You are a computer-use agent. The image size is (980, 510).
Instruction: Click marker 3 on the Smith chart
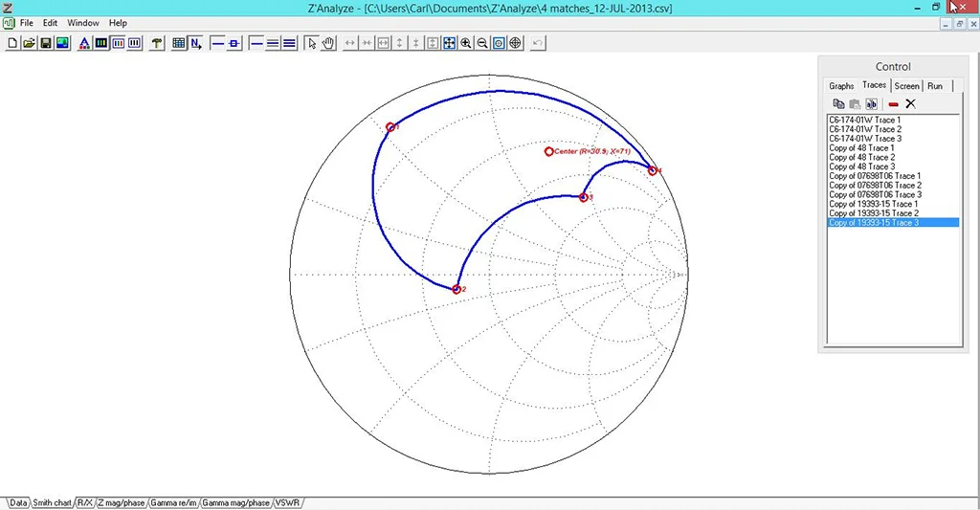tap(583, 197)
